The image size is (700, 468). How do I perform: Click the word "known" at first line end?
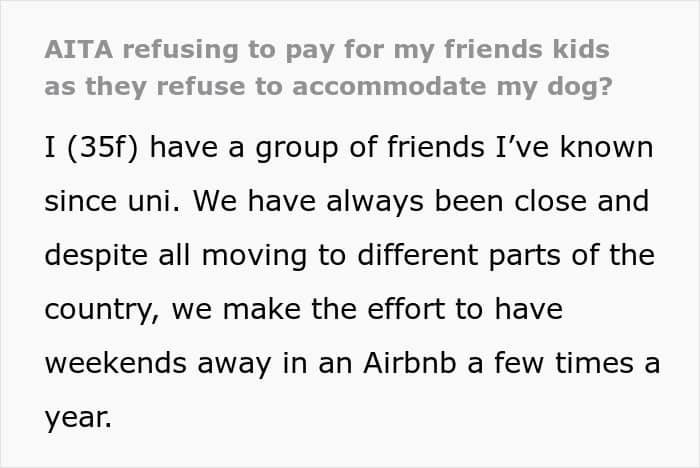(x=606, y=147)
